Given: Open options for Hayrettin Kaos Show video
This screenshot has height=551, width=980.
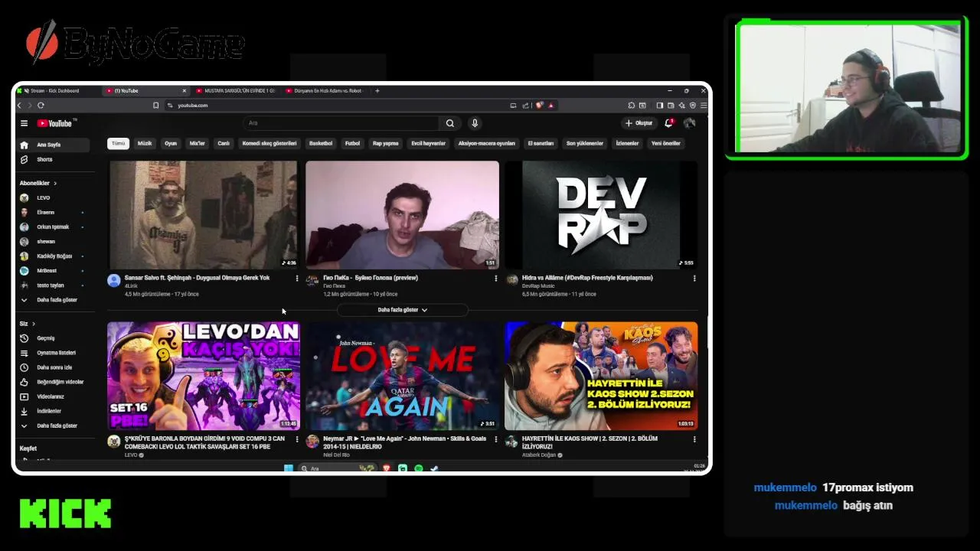Looking at the screenshot, I should tap(694, 439).
